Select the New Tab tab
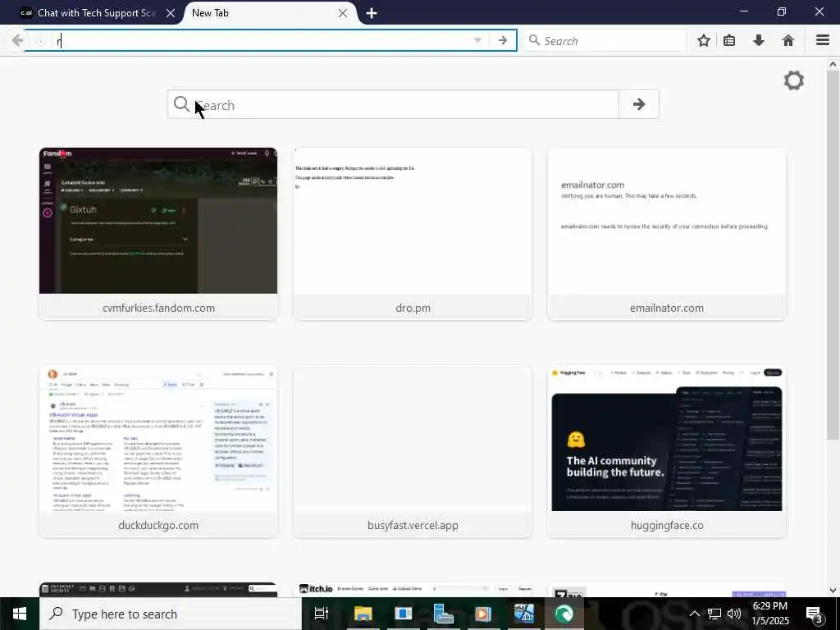The image size is (840, 630). (x=268, y=13)
